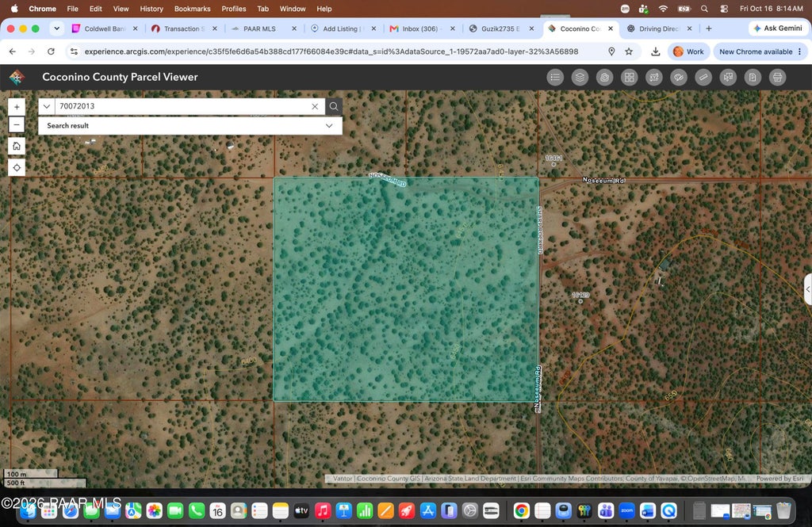Open the Print widget

point(777,77)
